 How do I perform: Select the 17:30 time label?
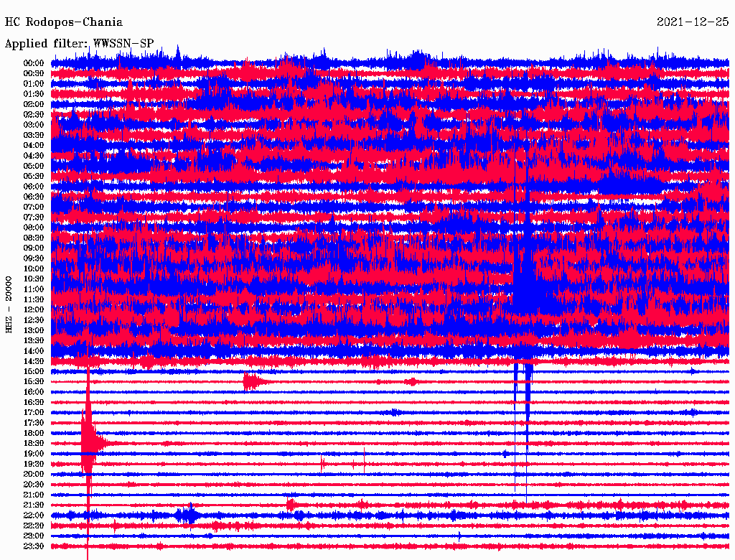coord(34,423)
